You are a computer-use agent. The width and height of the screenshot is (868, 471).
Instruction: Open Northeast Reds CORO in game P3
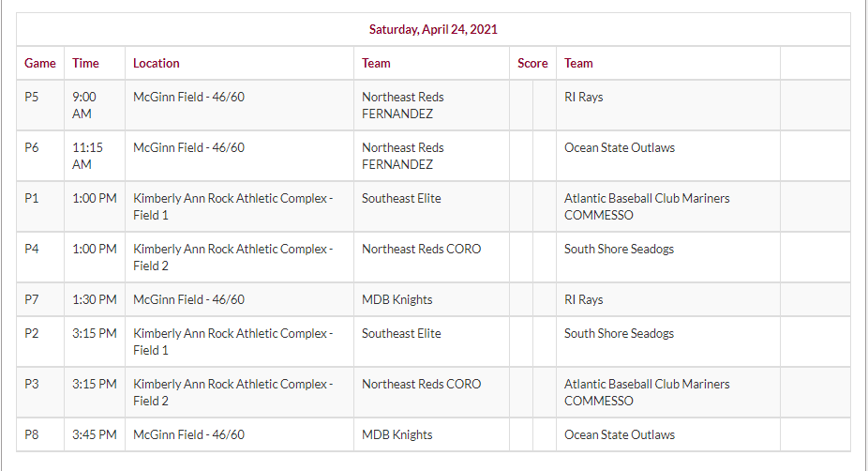coord(422,384)
